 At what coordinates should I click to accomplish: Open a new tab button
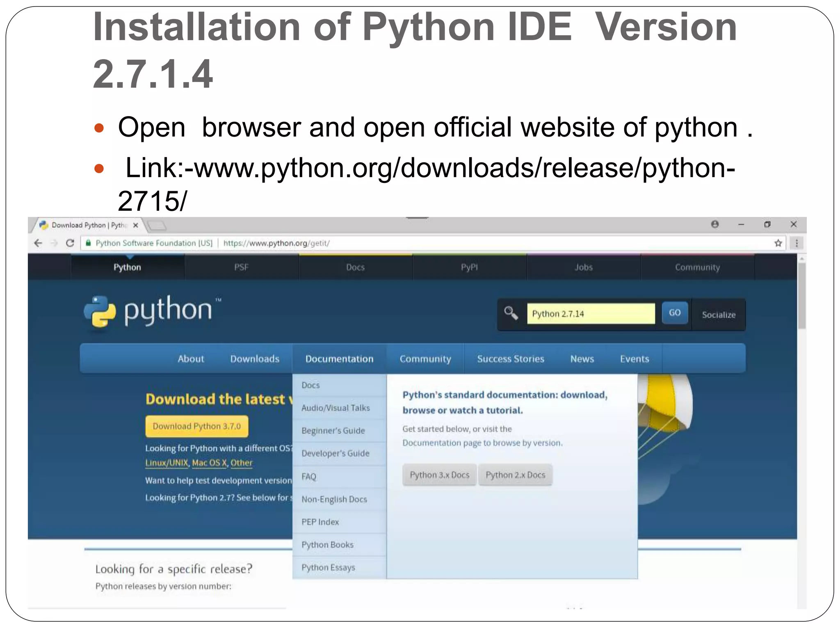(156, 225)
